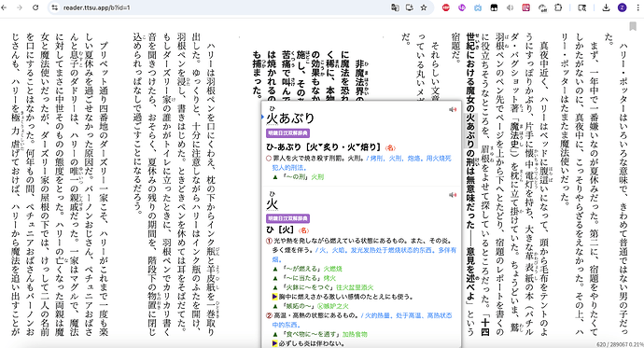
Task: Click the page progress counter 620 / 289067
Action: click(612, 344)
